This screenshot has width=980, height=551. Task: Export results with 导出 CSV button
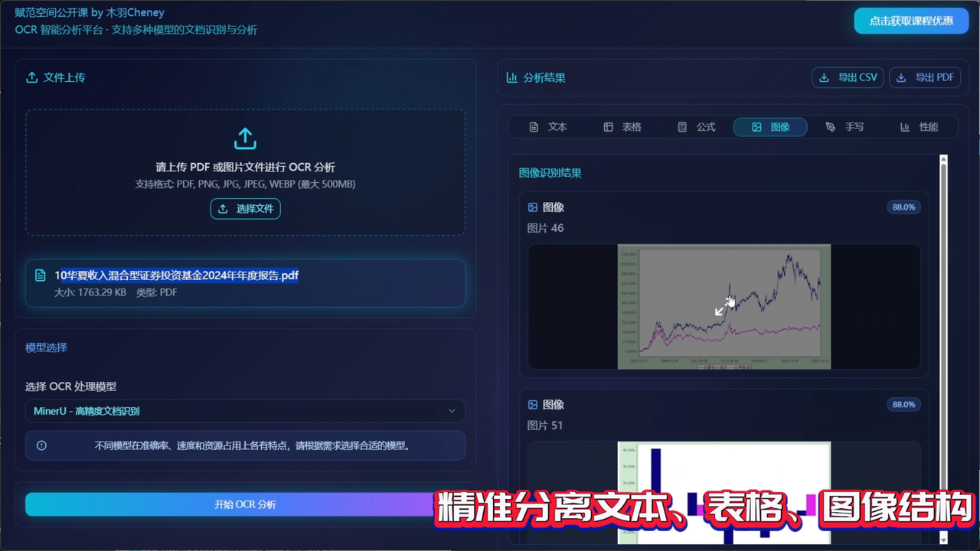[848, 77]
